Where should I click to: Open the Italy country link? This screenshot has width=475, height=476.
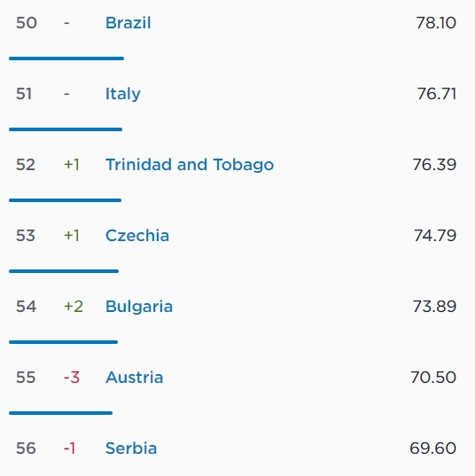point(123,94)
